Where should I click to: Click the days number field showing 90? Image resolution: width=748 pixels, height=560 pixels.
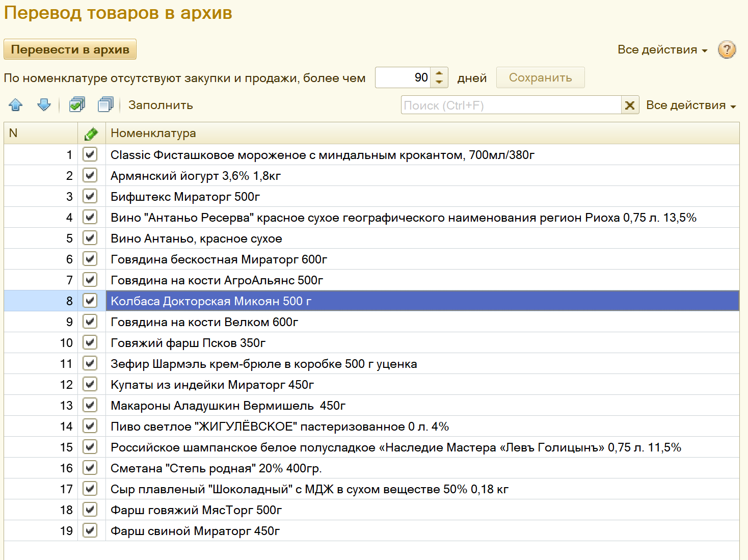pyautogui.click(x=403, y=77)
